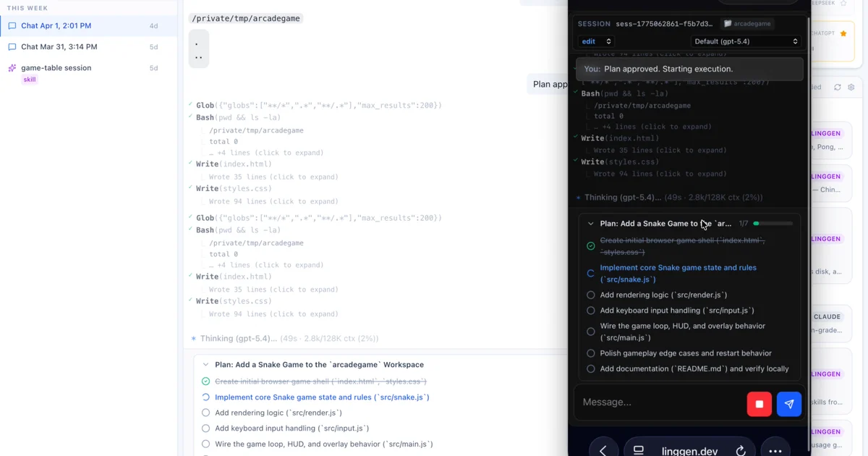Image resolution: width=868 pixels, height=456 pixels.
Task: Click the Plan approved. Starting execution toast
Action: (689, 69)
